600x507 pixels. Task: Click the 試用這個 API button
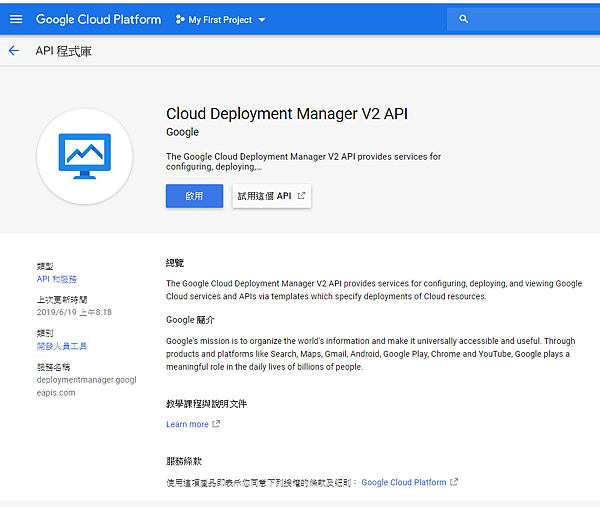[264, 196]
